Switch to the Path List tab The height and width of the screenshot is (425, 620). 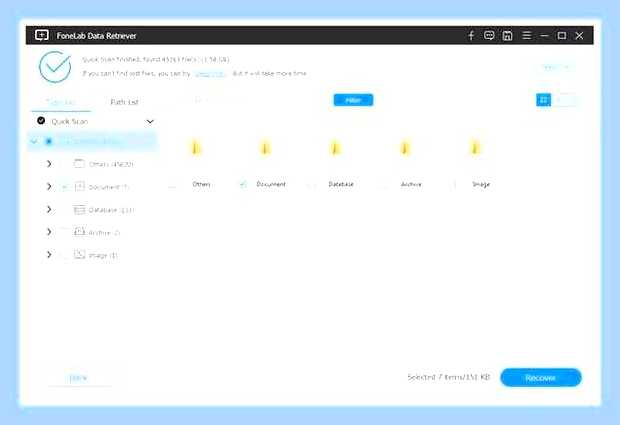point(124,102)
